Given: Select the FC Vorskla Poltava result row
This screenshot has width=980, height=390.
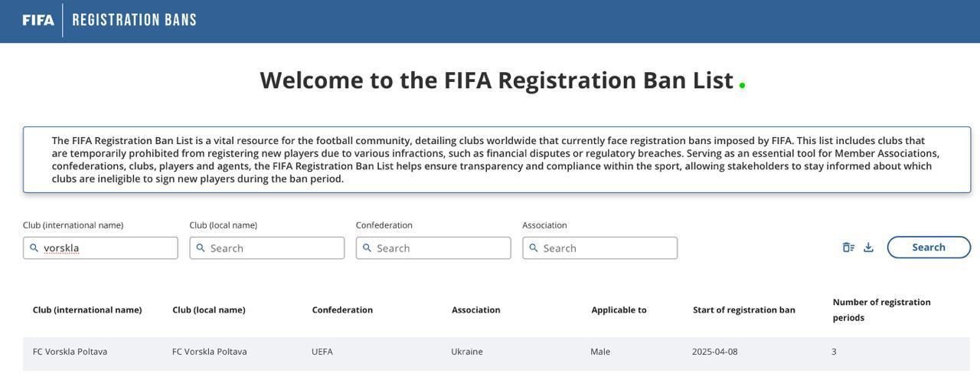Looking at the screenshot, I should coord(496,352).
